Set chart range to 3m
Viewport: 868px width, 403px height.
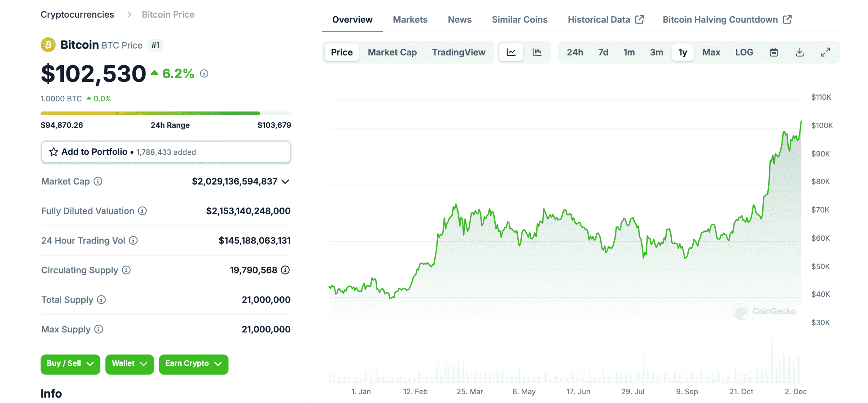click(x=656, y=52)
